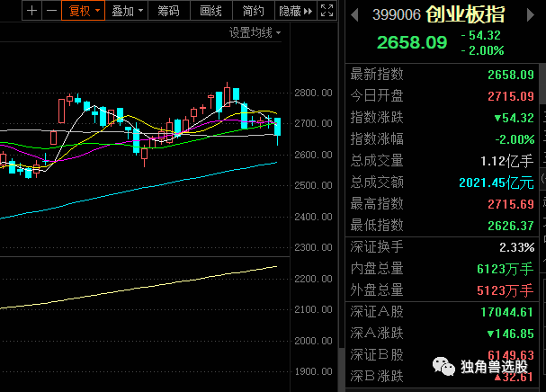The image size is (546, 392).
Task: Open 设置均线 moving average settings
Action: click(x=255, y=32)
